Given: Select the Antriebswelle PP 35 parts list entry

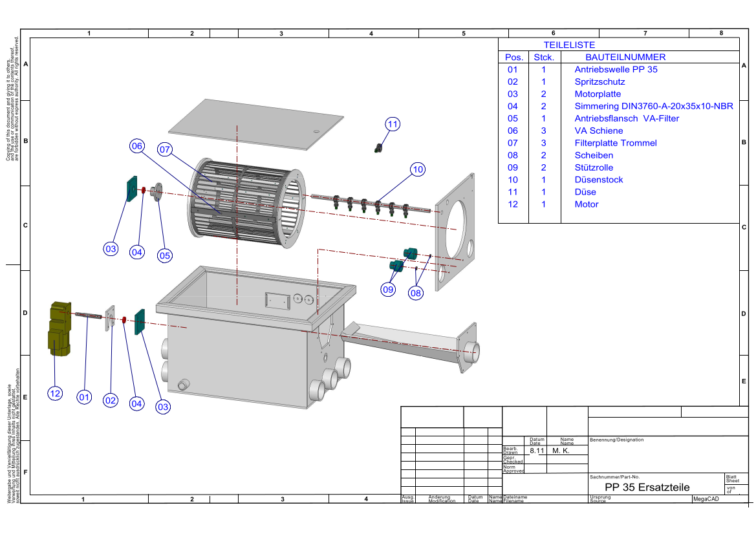Looking at the screenshot, I should [x=616, y=69].
